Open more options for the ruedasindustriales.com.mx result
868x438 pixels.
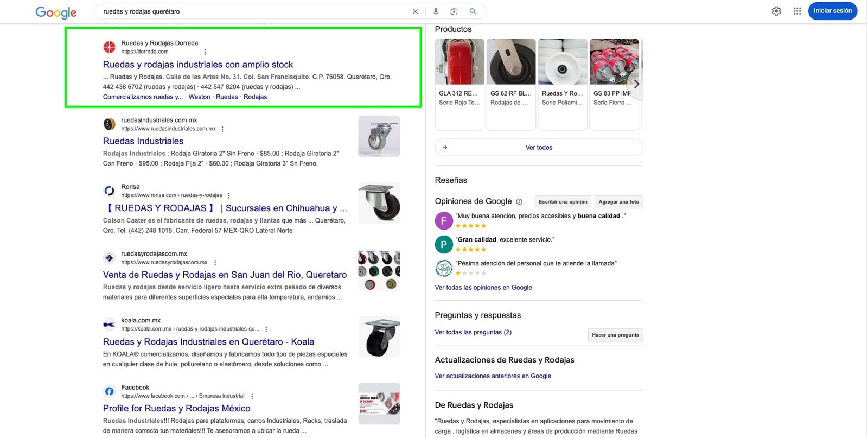[222, 129]
